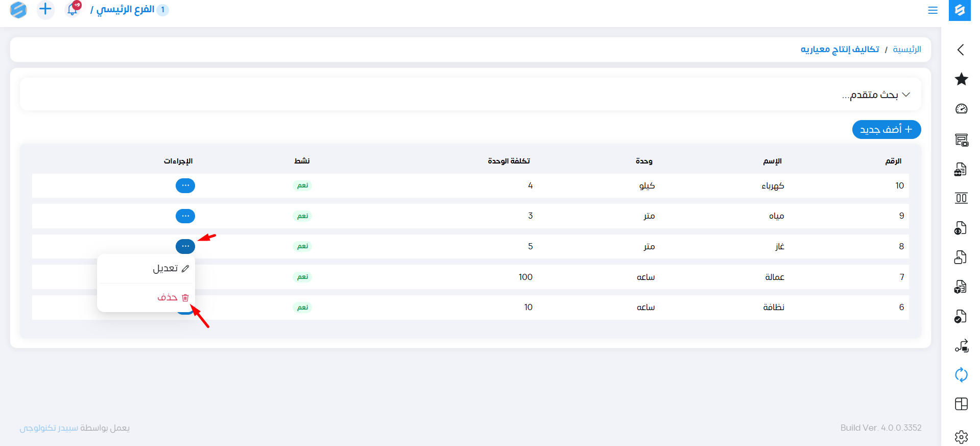Toggle the hamburger menu icon
Viewport: 980px width, 446px height.
933,10
